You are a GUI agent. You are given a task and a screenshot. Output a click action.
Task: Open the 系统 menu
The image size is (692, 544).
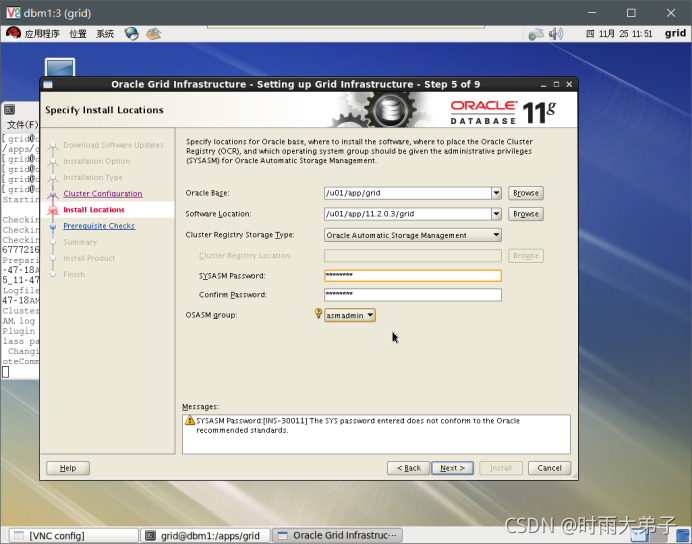point(105,34)
